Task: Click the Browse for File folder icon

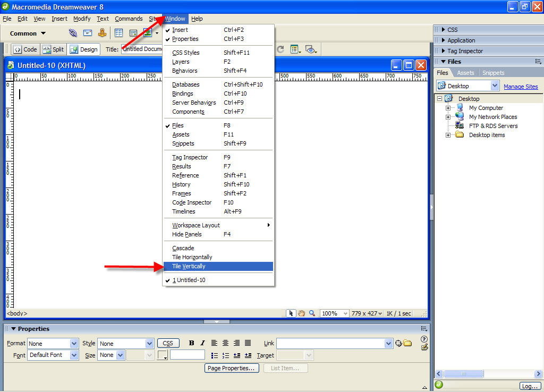Action: (x=407, y=344)
